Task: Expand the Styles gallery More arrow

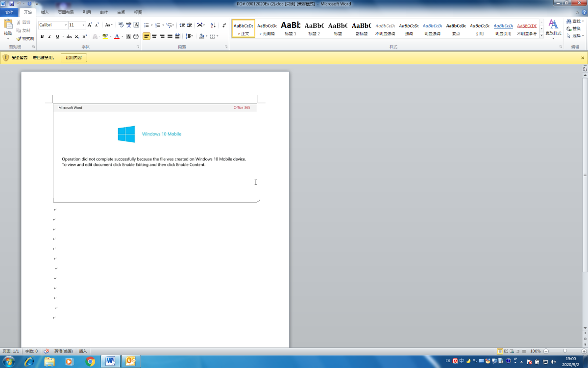Action: coord(541,35)
